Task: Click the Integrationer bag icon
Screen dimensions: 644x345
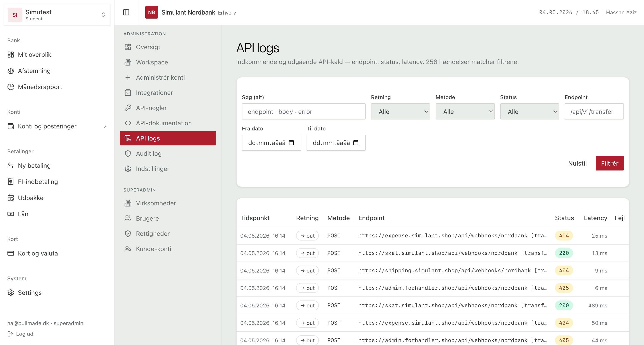Action: (128, 93)
